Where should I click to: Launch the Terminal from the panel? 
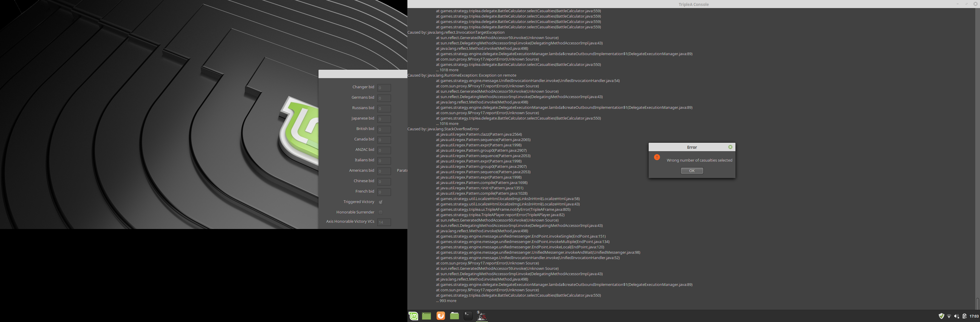point(468,316)
